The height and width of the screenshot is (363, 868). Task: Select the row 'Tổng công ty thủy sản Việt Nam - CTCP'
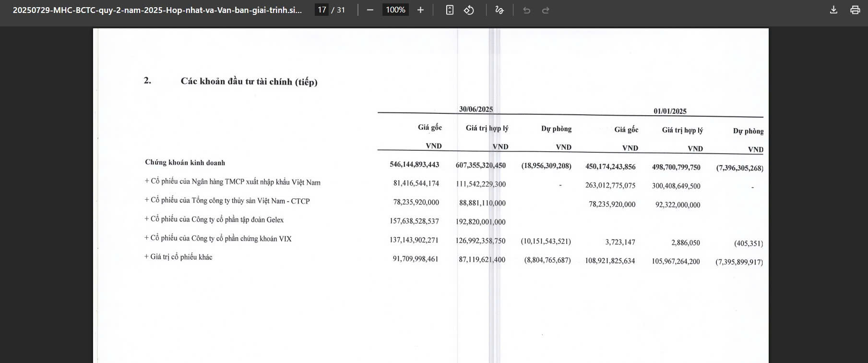pyautogui.click(x=227, y=201)
